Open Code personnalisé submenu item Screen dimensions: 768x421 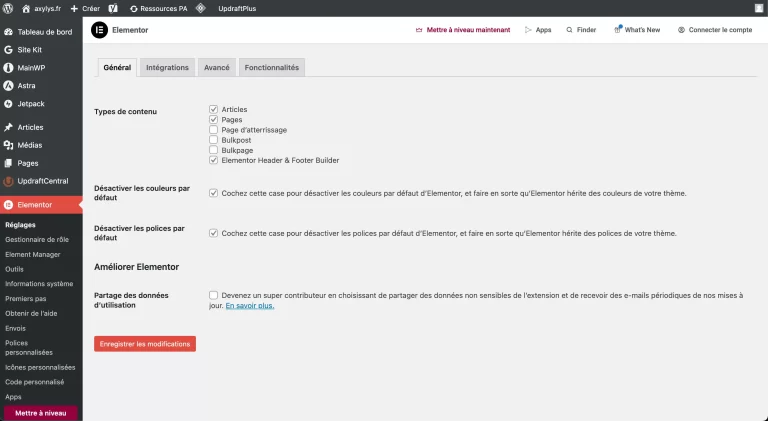(x=34, y=382)
